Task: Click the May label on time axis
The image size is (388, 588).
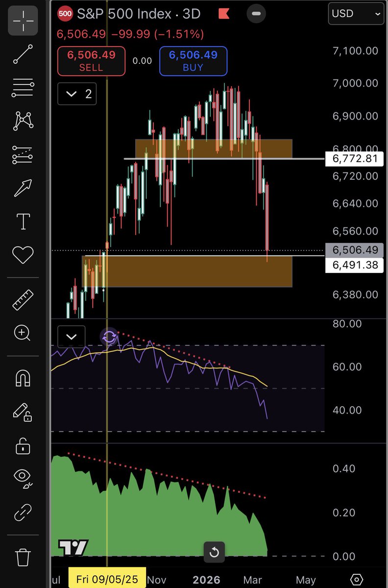Action: coord(306,580)
